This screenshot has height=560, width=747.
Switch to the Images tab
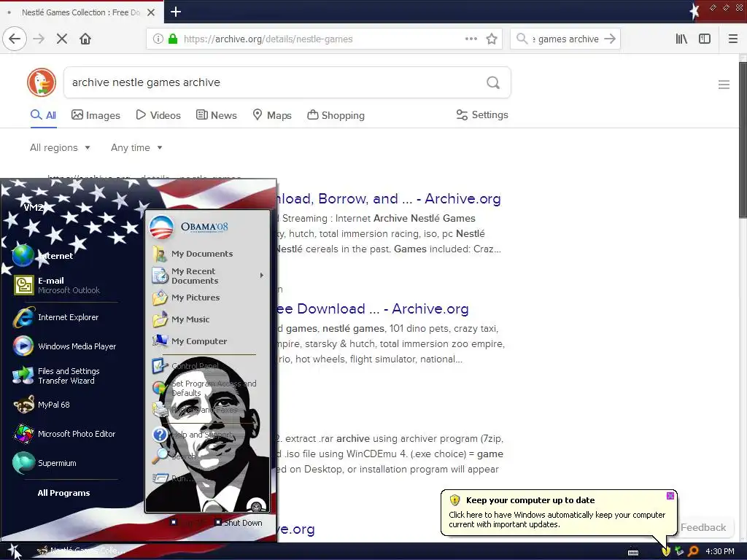point(96,115)
